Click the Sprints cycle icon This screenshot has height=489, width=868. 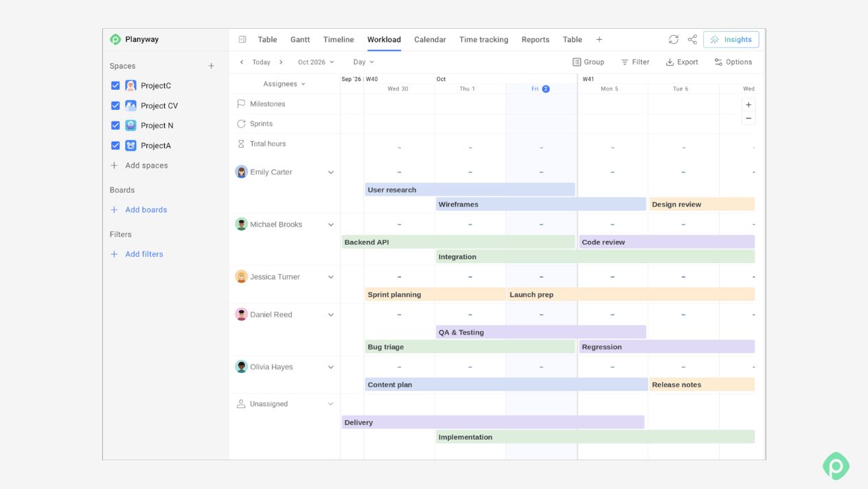point(241,124)
